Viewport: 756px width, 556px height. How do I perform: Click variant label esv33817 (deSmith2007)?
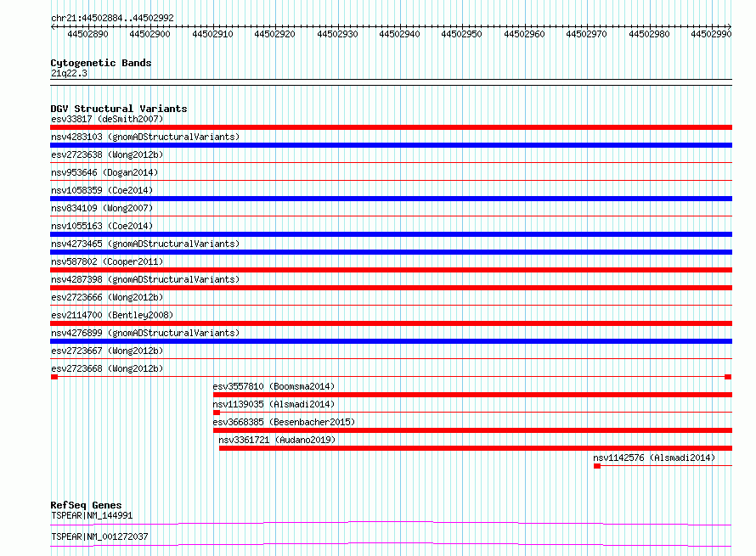coord(107,119)
